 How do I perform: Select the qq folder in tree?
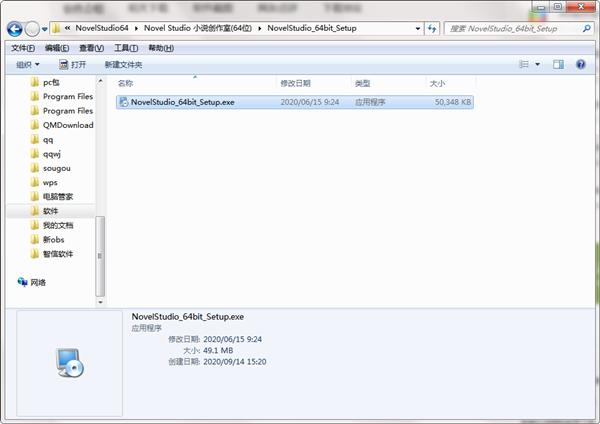48,140
